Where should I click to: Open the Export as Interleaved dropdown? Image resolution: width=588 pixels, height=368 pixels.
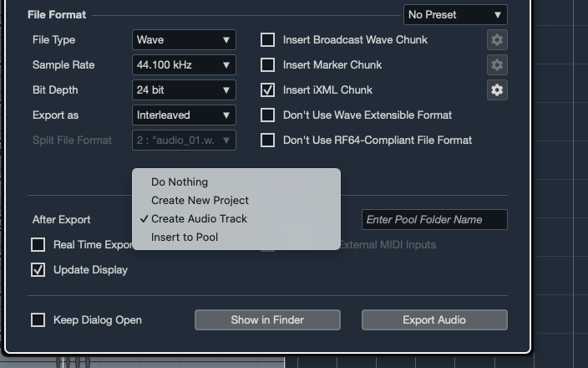(184, 115)
